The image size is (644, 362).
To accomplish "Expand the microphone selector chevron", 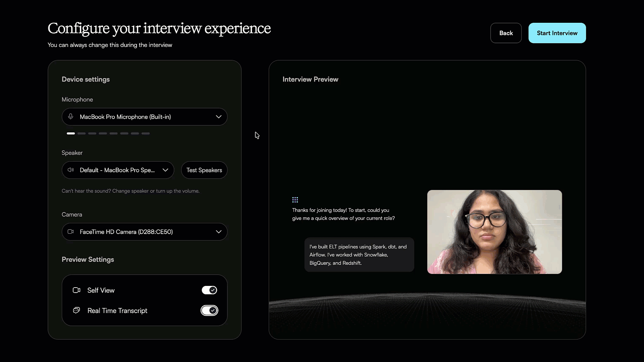I will coord(219,117).
